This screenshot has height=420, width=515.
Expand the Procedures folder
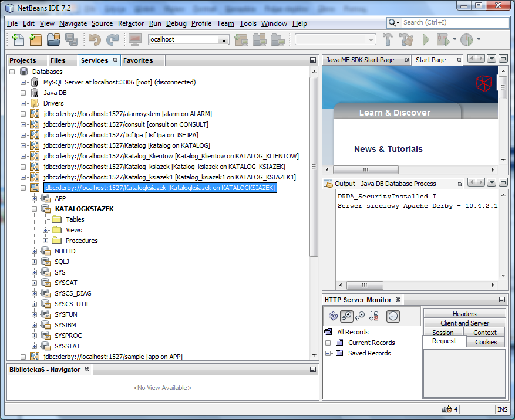pyautogui.click(x=45, y=241)
